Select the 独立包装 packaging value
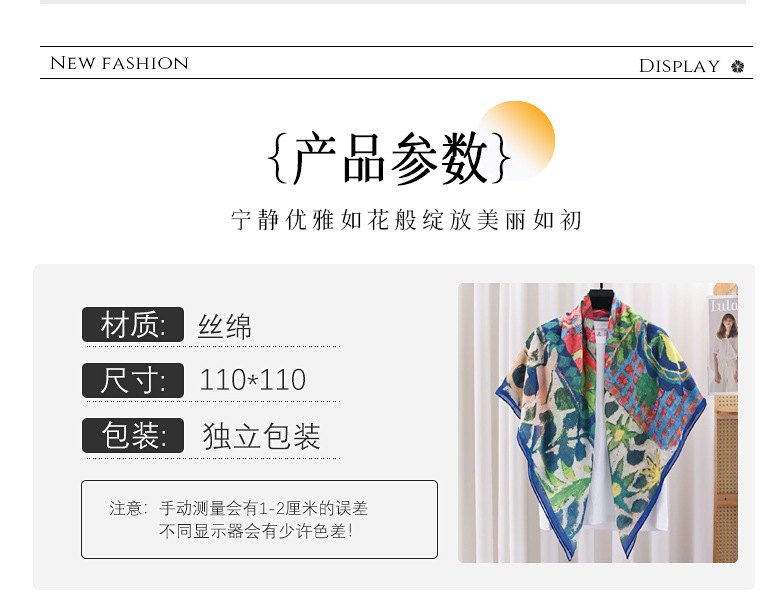780x608 pixels. 261,436
